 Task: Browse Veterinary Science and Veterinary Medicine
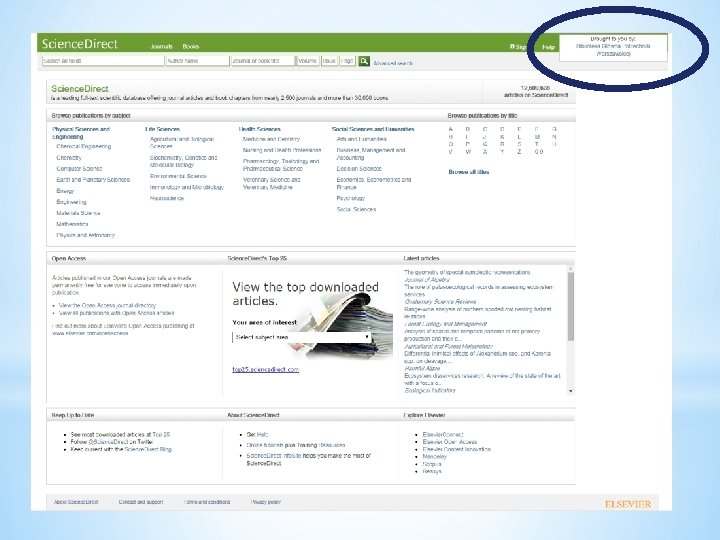point(271,183)
